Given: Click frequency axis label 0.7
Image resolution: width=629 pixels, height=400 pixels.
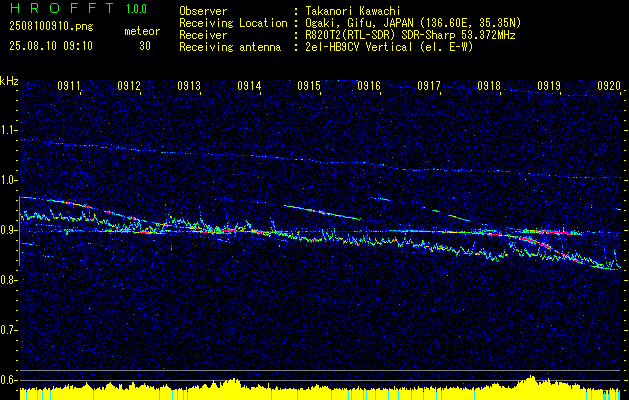Looking at the screenshot, I should pos(8,330).
